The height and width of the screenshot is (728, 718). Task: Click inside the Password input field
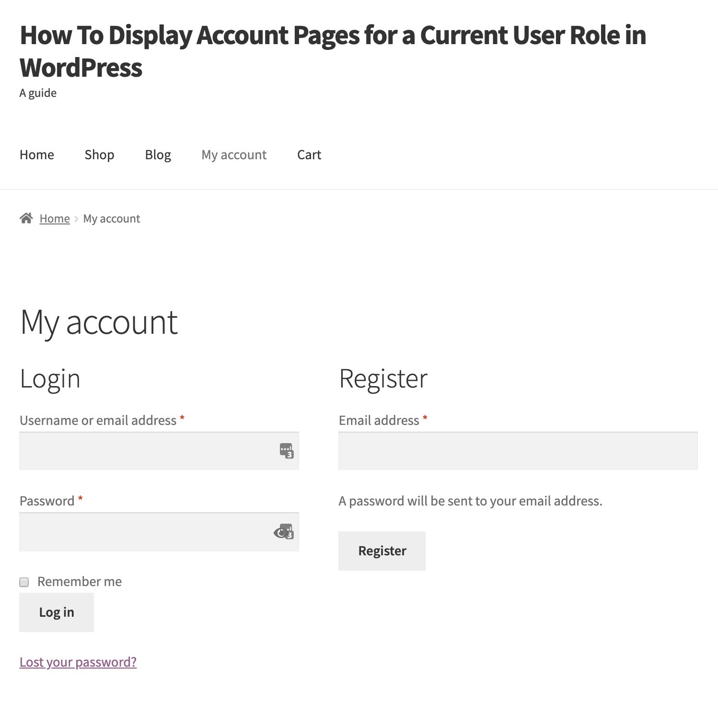pyautogui.click(x=144, y=532)
